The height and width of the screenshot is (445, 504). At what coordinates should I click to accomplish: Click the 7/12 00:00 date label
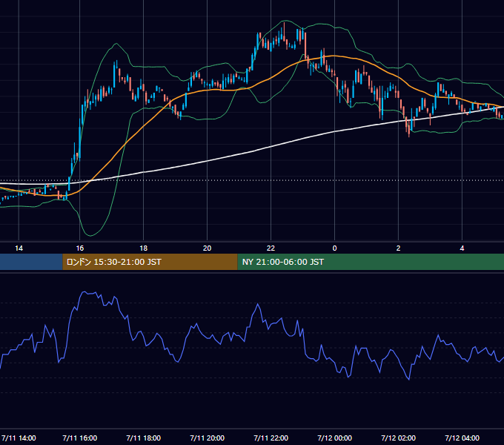pyautogui.click(x=334, y=438)
